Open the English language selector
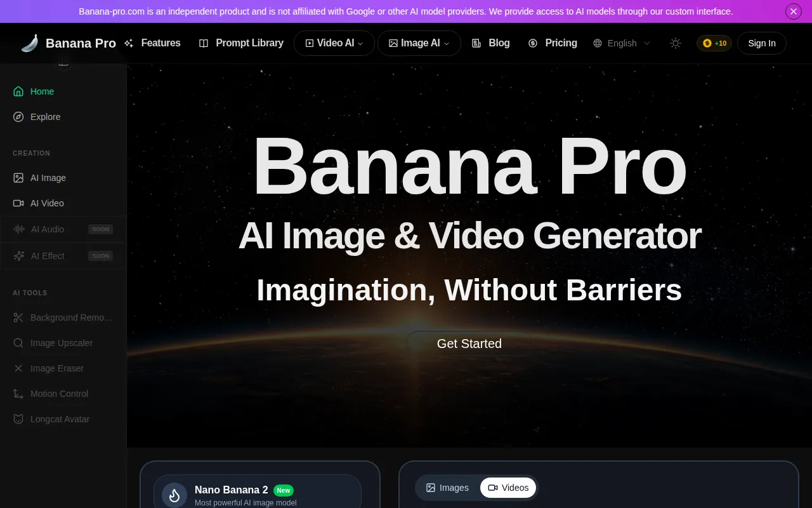The width and height of the screenshot is (812, 508). coord(622,43)
